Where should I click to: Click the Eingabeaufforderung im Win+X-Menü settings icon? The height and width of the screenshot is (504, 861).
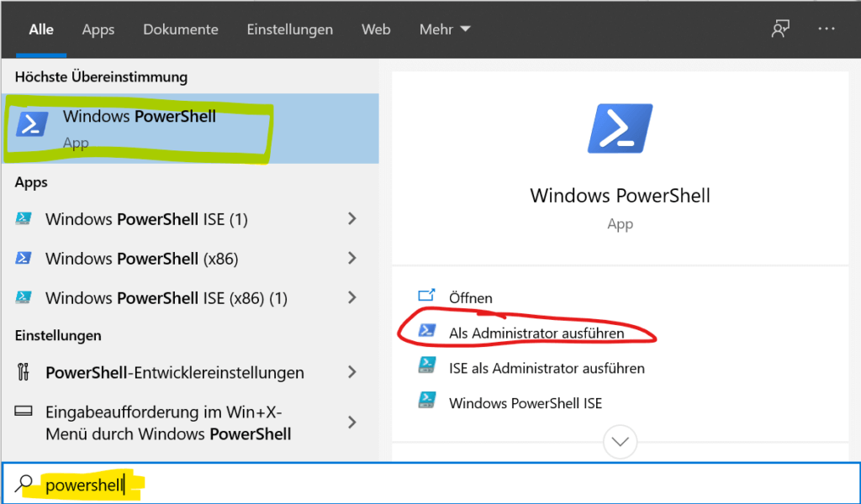23,411
